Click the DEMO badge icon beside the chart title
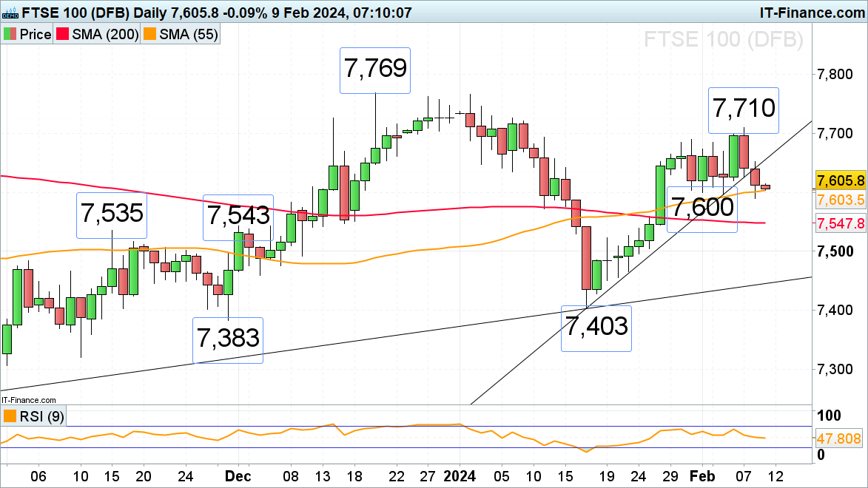Screen dimensions: 868x488 coord(10,12)
